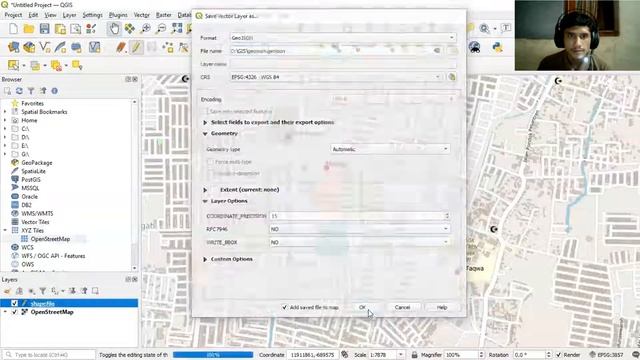Image resolution: width=640 pixels, height=360 pixels.
Task: Click Cancel in Save Vector Layer dialog
Action: pyautogui.click(x=402, y=307)
